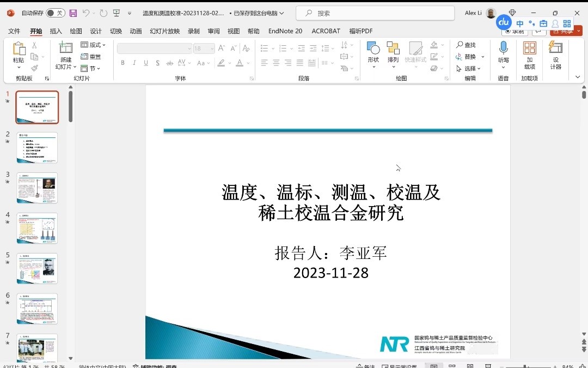Click the Format Painter brush icon
The width and height of the screenshot is (588, 368).
tap(35, 68)
